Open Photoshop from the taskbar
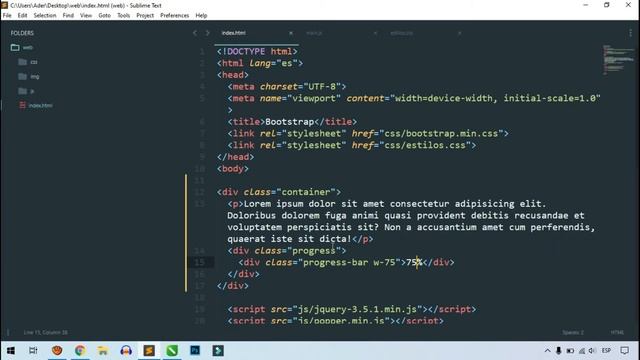Viewport: 640px width, 360px height. [x=195, y=351]
